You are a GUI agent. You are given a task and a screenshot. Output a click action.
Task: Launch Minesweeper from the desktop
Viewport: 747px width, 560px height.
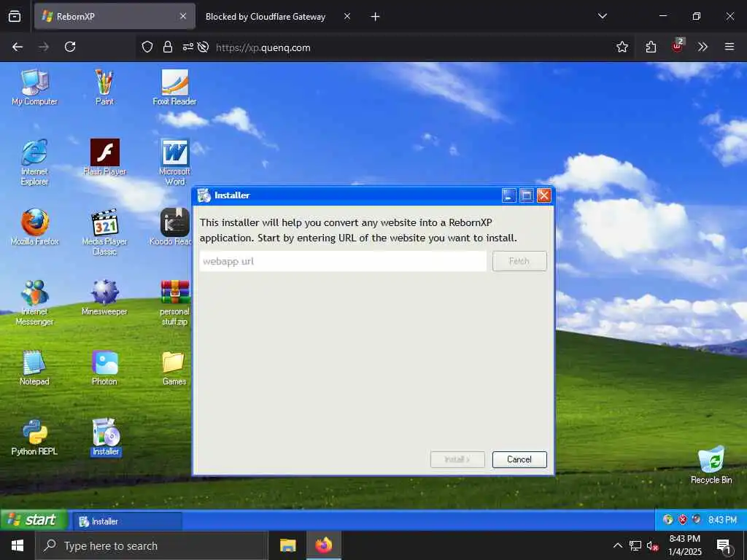point(104,297)
